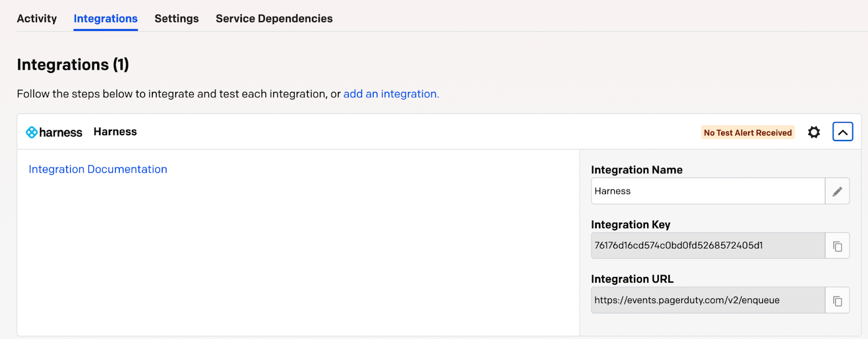This screenshot has width=868, height=339.
Task: Click the Integrations (1) heading
Action: click(73, 64)
